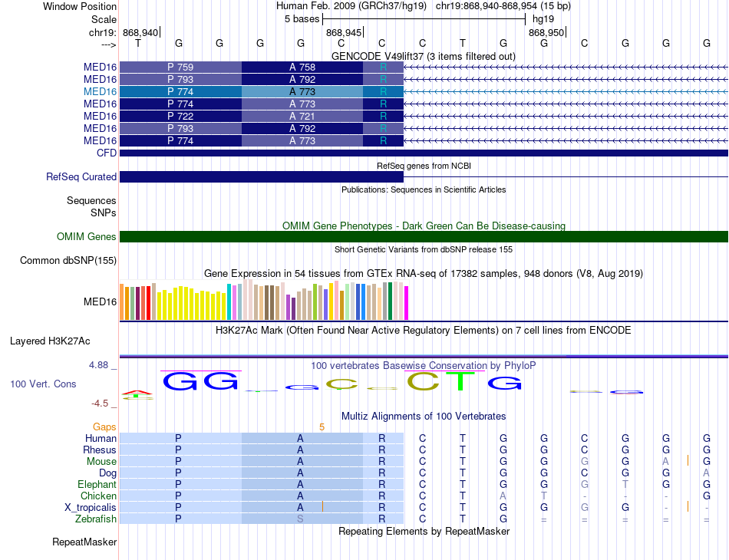
Task: Click the 868,940 position marker
Action: point(141,32)
